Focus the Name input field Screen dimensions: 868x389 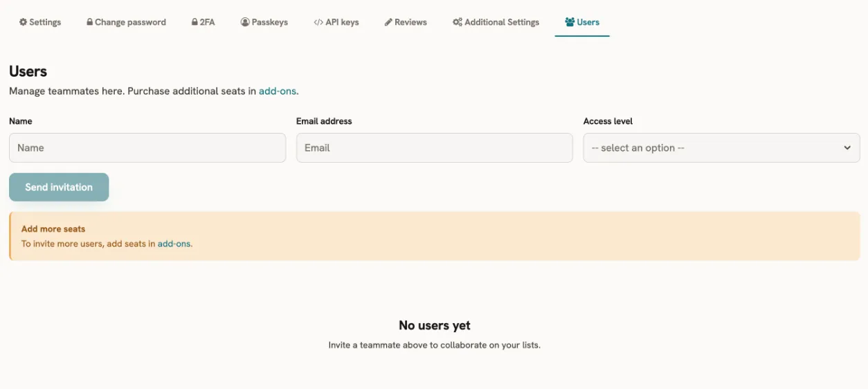pyautogui.click(x=147, y=147)
